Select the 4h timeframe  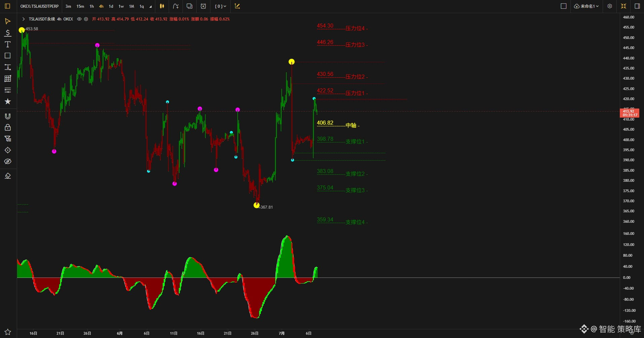[x=101, y=6]
